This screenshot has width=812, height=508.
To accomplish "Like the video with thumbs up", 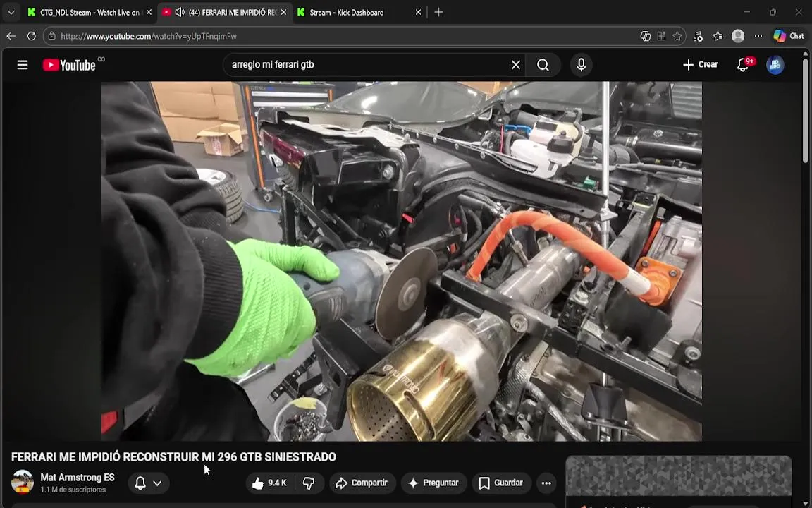I will [x=271, y=483].
